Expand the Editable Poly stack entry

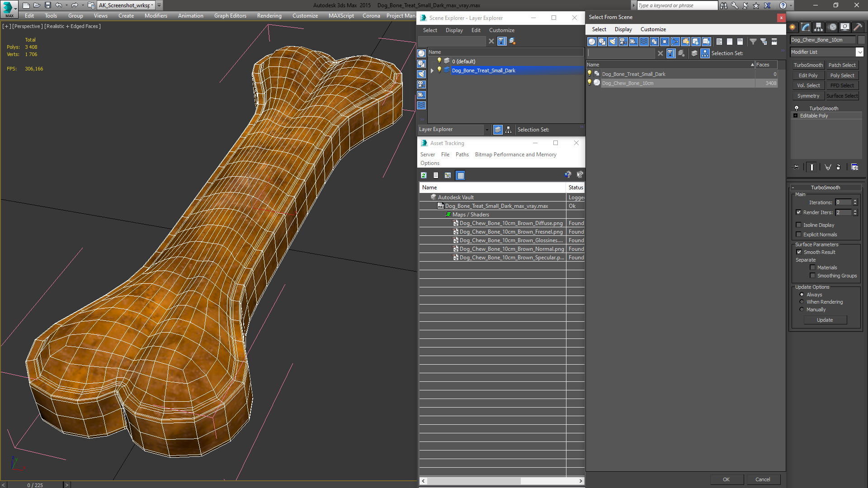[x=796, y=116]
